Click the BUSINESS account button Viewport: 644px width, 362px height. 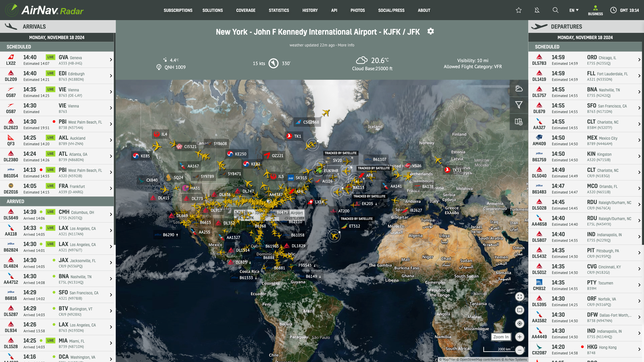tap(595, 10)
